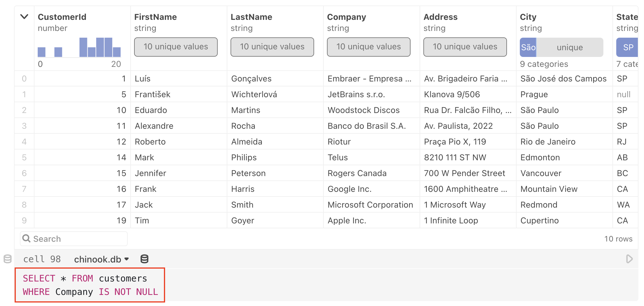This screenshot has width=644, height=306.
Task: Click the CustomerId column header
Action: pos(62,17)
